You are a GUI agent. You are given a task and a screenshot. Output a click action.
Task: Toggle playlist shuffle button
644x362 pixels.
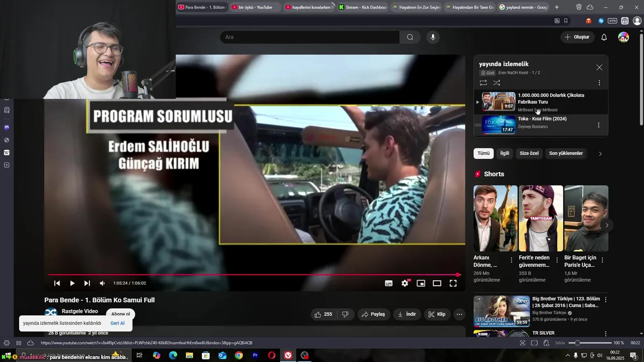click(x=497, y=83)
